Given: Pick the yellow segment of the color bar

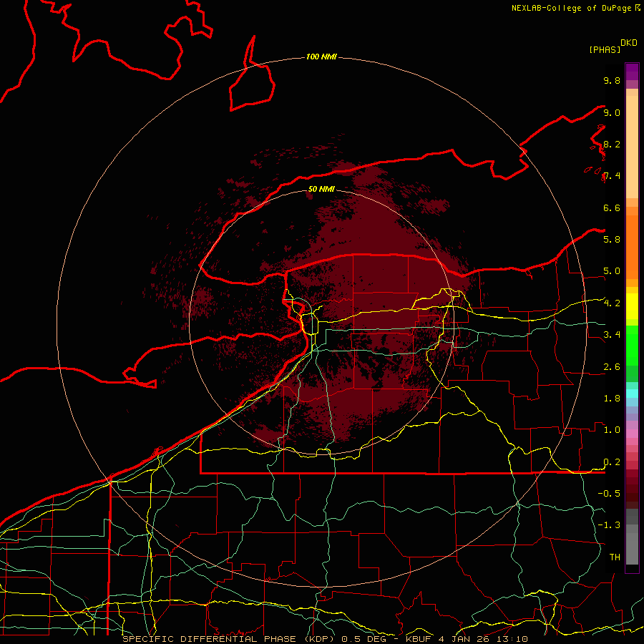Looking at the screenshot, I should [632, 306].
